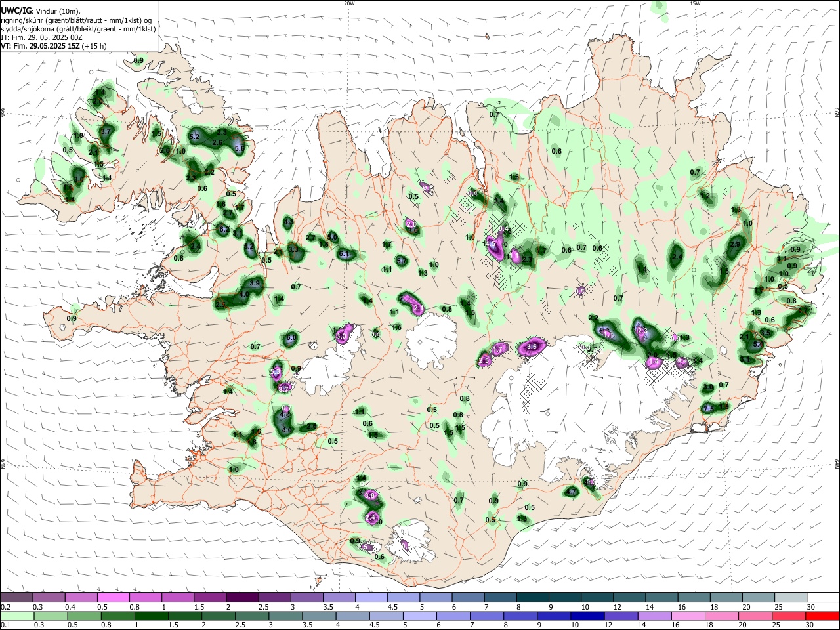
Task: Click the 5.4 precipitation value on the map
Action: click(x=757, y=344)
